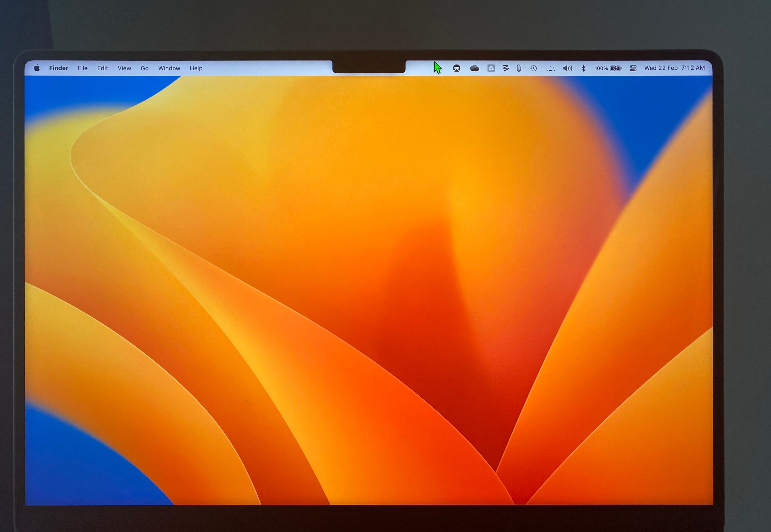Open the File menu
The image size is (771, 532).
click(x=83, y=68)
